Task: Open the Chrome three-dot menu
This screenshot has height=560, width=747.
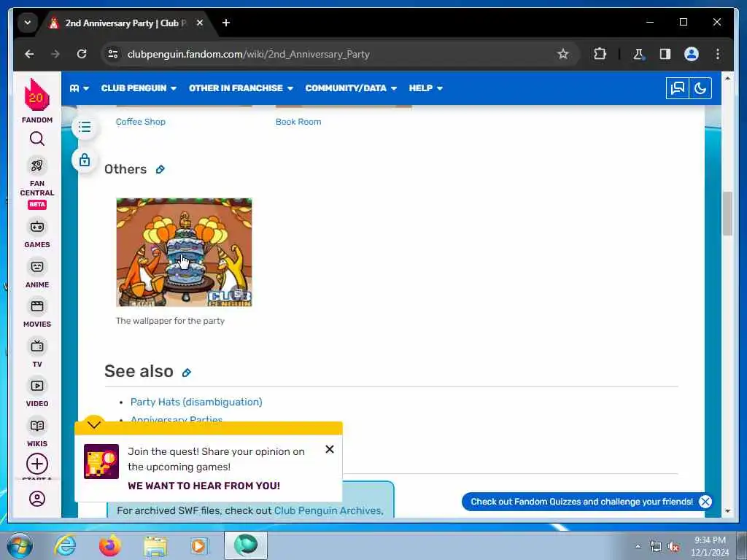Action: 718,54
